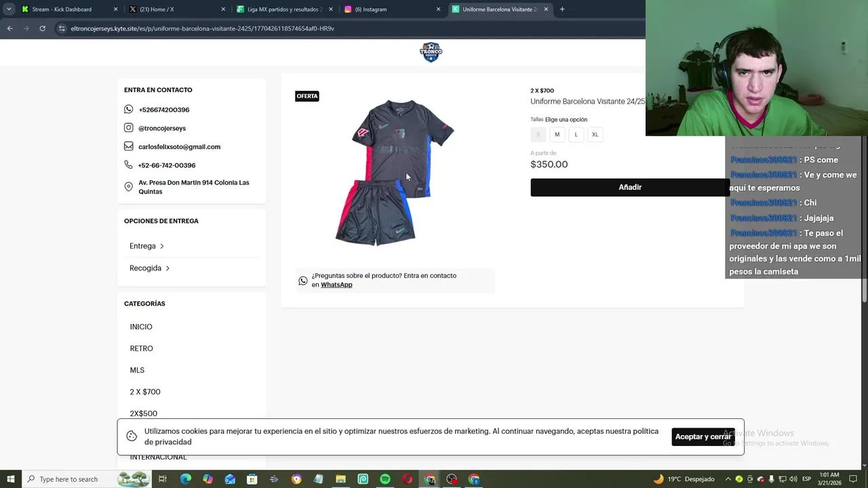The height and width of the screenshot is (488, 868).
Task: Open the RETRO category
Action: (141, 348)
